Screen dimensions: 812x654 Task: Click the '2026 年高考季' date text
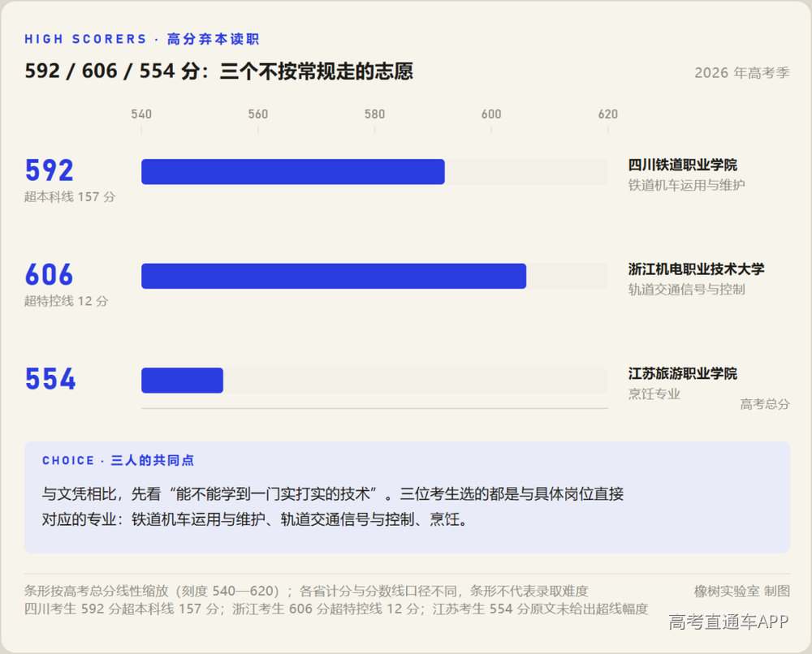[742, 73]
